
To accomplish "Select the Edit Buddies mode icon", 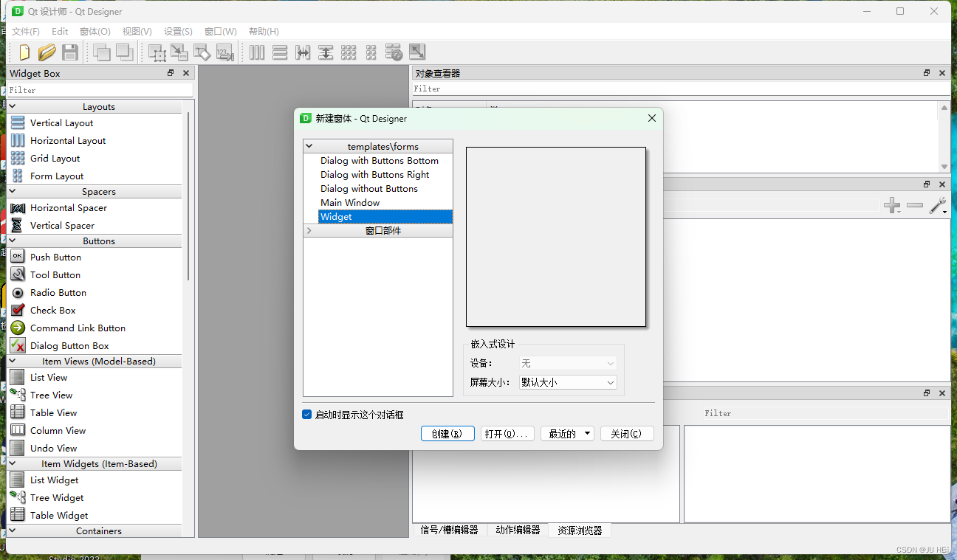I will (202, 52).
